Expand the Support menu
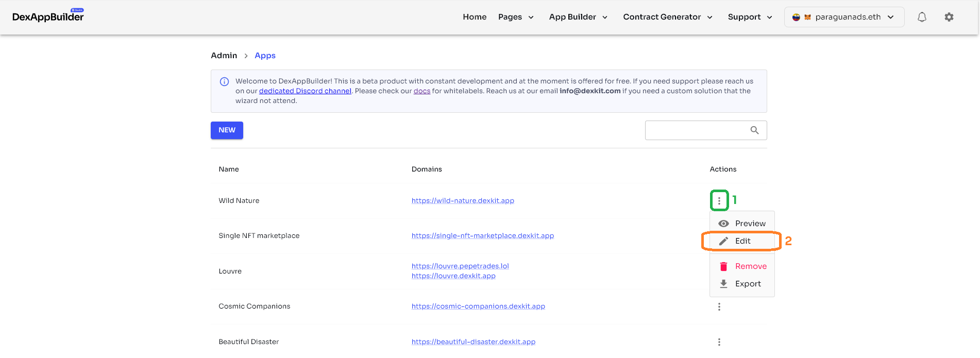 (750, 17)
